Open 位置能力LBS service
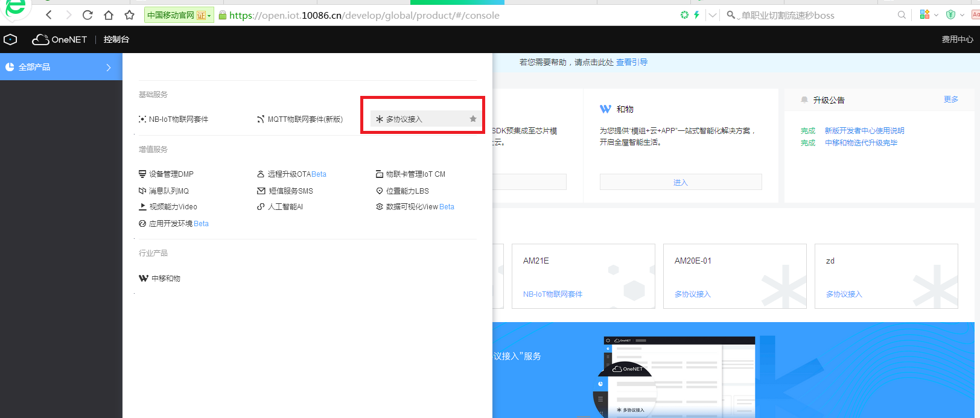The width and height of the screenshot is (980, 418). coord(402,191)
